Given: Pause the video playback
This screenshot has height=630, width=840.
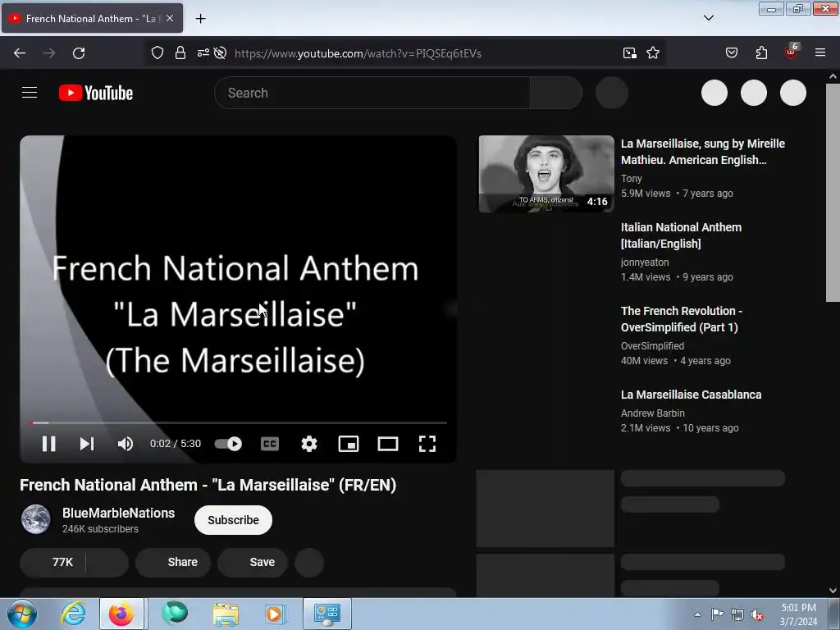Looking at the screenshot, I should click(x=48, y=444).
